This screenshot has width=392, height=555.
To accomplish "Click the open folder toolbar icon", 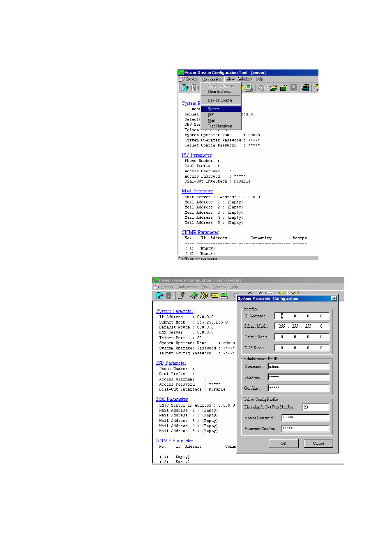I will [x=273, y=88].
